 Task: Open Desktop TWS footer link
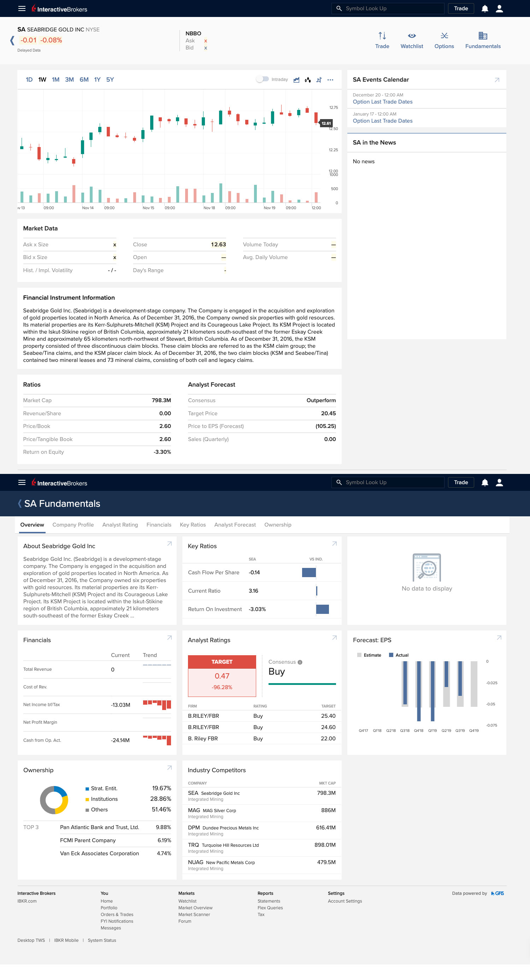click(x=31, y=940)
